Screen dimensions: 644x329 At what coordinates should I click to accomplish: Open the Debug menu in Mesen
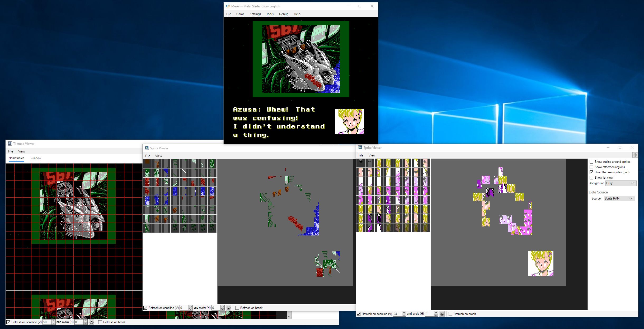point(284,14)
